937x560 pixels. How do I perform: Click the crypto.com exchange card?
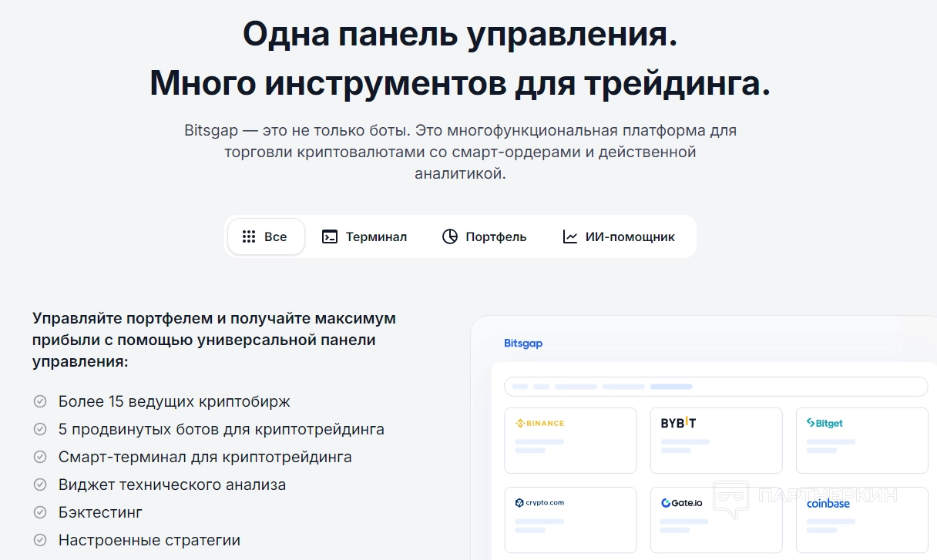pyautogui.click(x=570, y=520)
